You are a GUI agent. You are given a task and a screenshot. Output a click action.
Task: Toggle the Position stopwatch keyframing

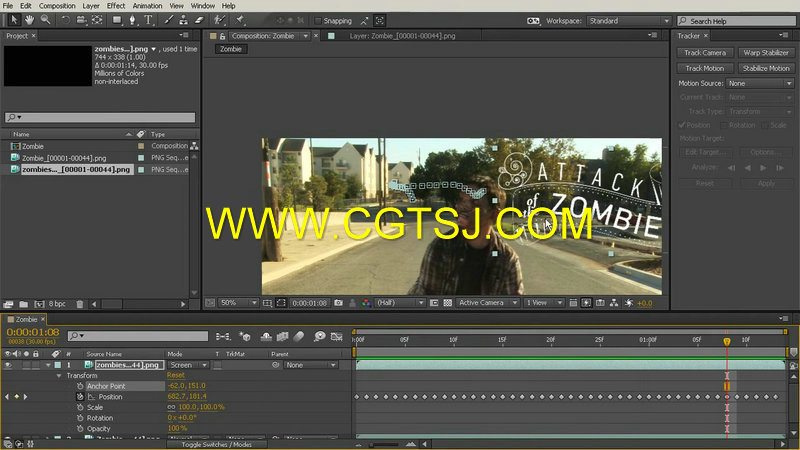pyautogui.click(x=80, y=396)
